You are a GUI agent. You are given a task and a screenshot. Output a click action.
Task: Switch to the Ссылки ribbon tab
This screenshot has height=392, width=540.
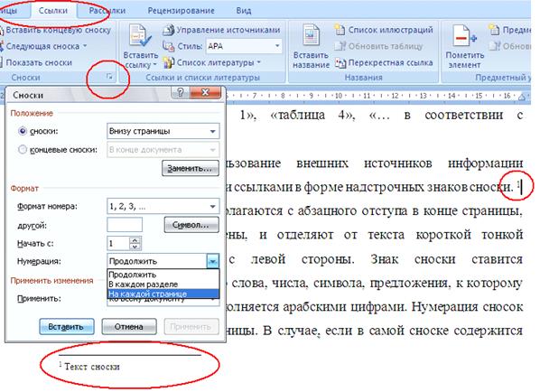pyautogui.click(x=53, y=11)
